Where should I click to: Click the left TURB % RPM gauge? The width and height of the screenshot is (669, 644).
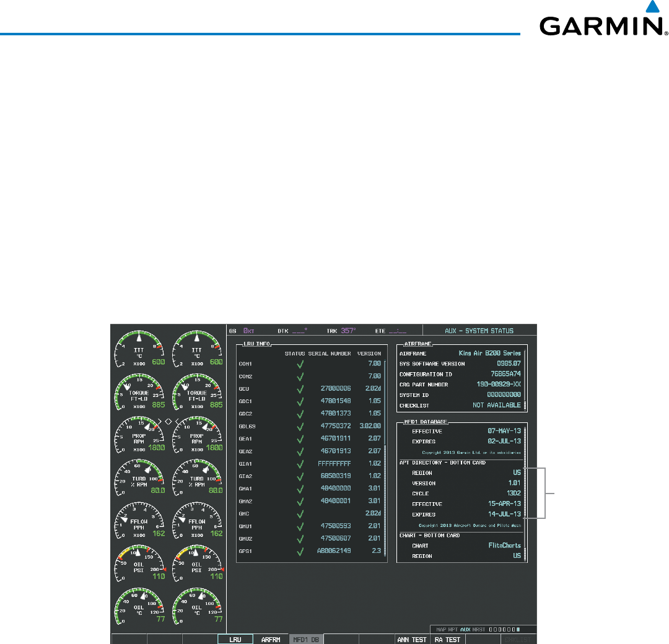pyautogui.click(x=139, y=477)
